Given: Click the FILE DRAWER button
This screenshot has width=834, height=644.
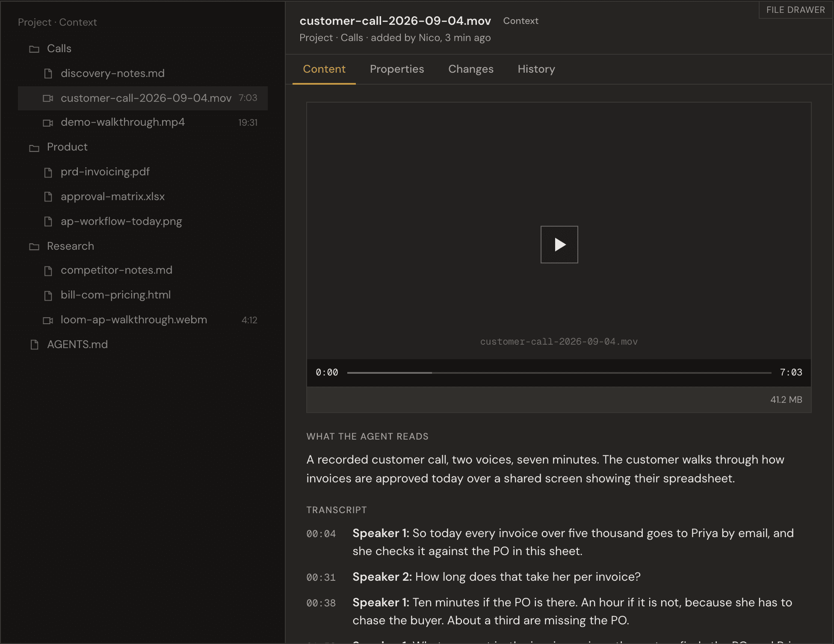Looking at the screenshot, I should 796,10.
